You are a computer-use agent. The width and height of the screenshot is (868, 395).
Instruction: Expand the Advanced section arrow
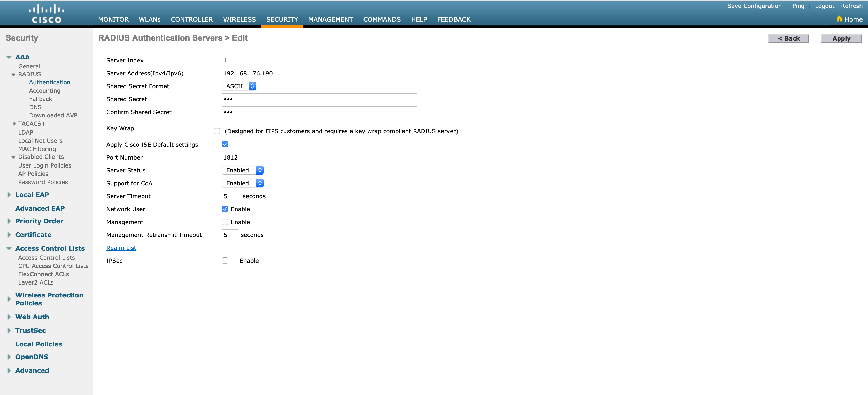tap(9, 371)
